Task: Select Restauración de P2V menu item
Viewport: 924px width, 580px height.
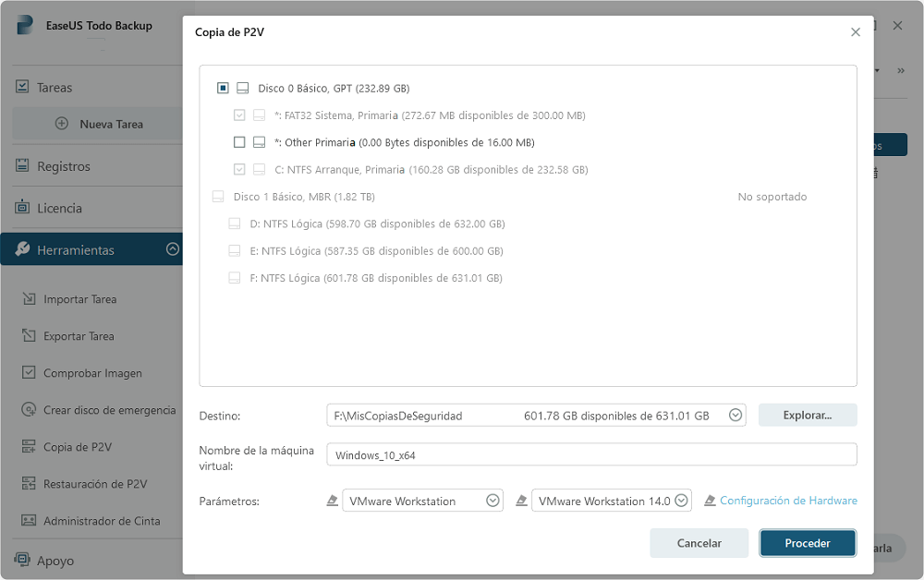Action: [94, 484]
